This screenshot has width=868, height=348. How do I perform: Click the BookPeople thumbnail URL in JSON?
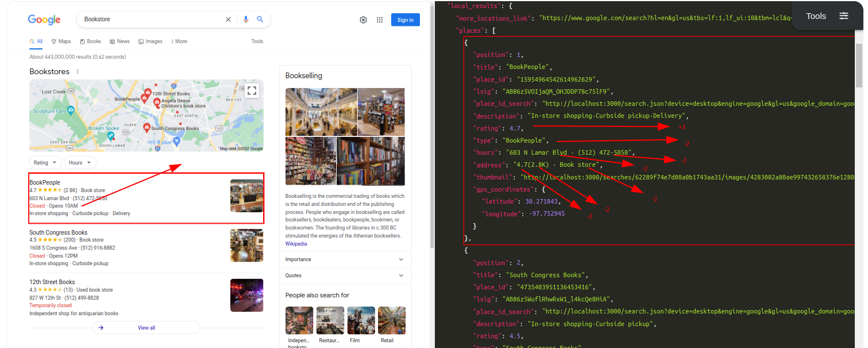(x=688, y=177)
